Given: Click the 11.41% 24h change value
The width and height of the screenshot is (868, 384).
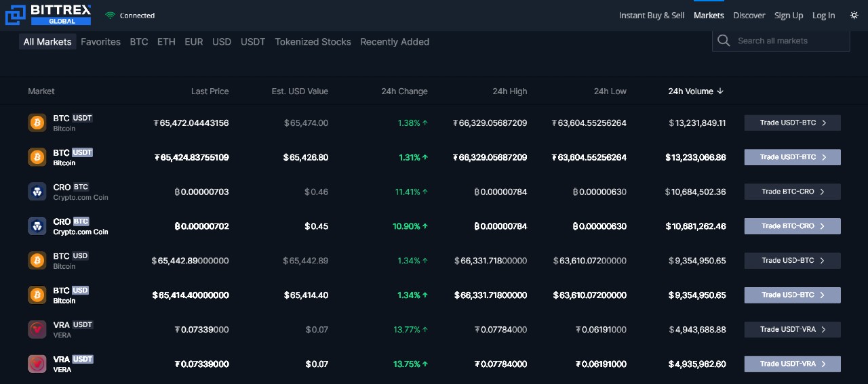Looking at the screenshot, I should (x=412, y=192).
